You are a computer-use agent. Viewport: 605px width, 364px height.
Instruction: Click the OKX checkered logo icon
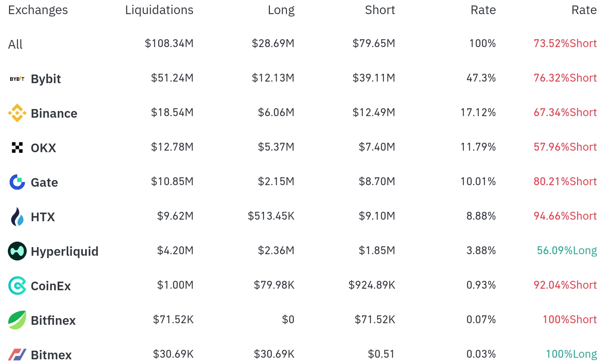pyautogui.click(x=17, y=147)
